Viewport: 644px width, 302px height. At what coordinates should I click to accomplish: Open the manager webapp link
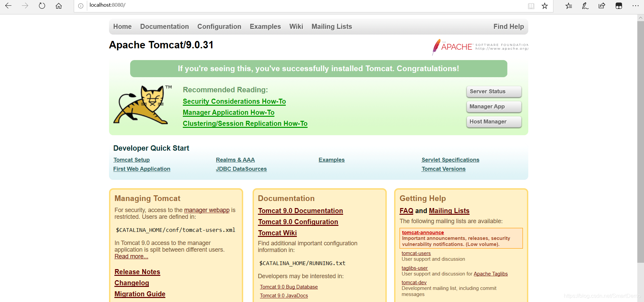coord(207,210)
